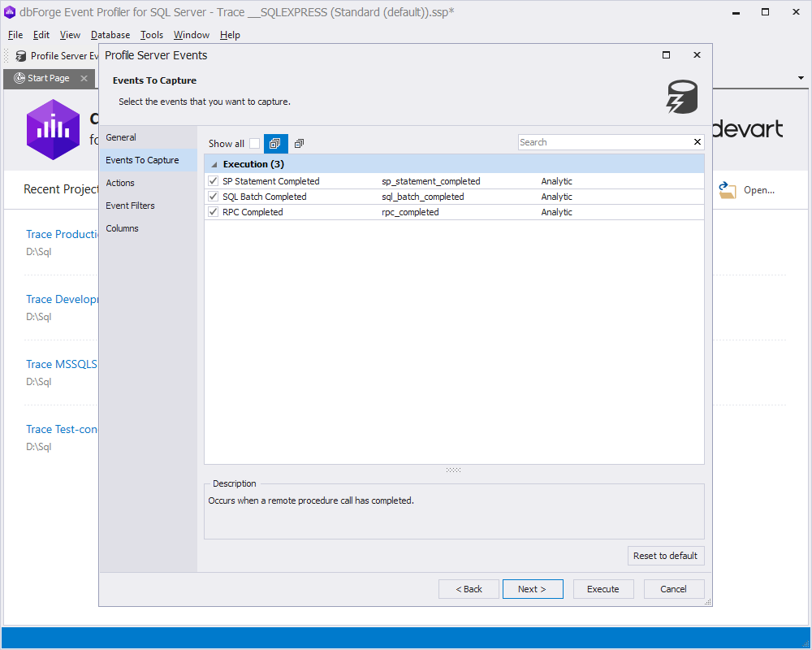Uncheck RPC Completed event

pyautogui.click(x=213, y=212)
